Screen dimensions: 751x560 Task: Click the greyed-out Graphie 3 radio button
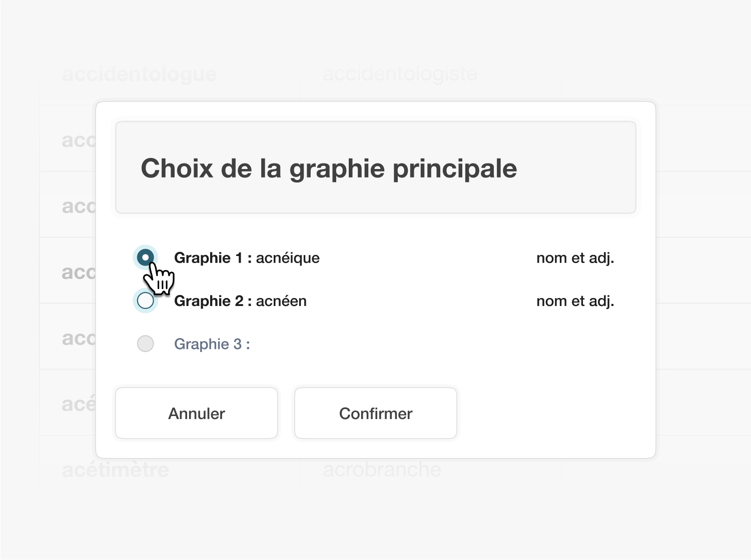click(x=145, y=344)
